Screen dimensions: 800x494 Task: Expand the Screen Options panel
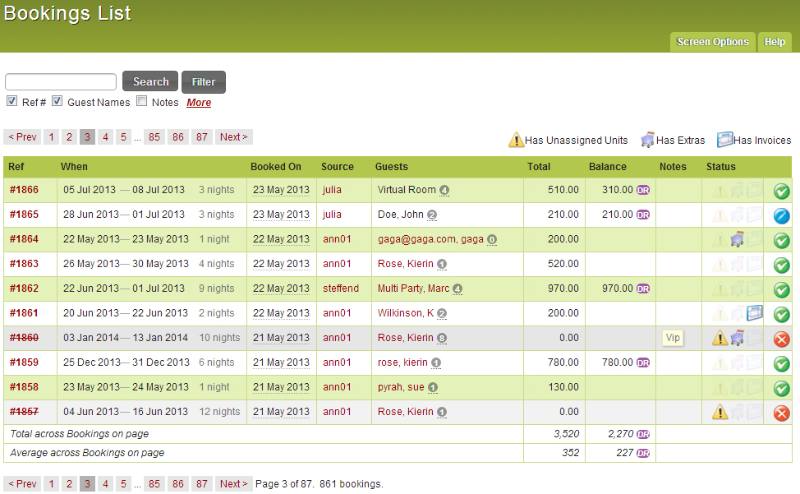tap(712, 42)
